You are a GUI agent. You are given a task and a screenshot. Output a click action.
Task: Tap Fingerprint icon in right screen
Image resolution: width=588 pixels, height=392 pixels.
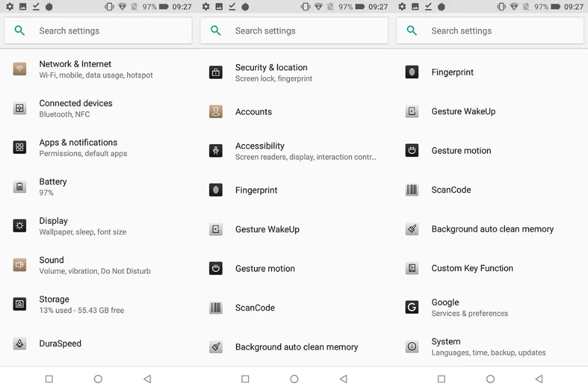coord(412,72)
